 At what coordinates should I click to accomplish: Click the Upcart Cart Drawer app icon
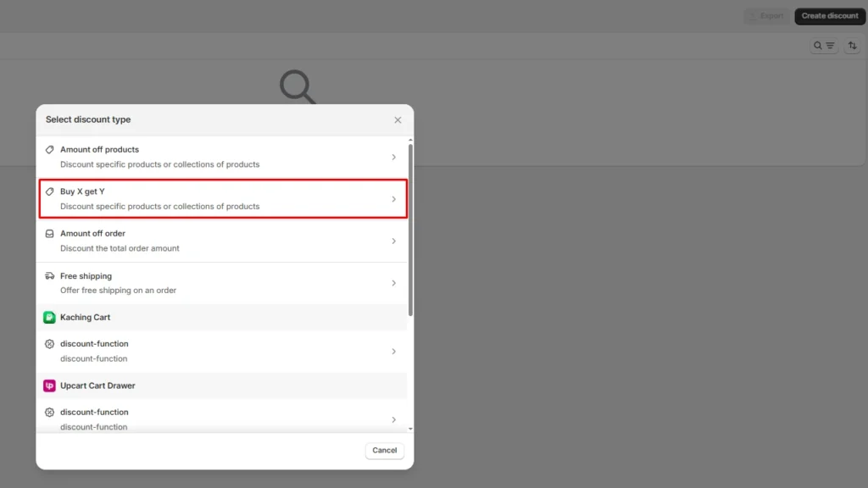[50, 385]
